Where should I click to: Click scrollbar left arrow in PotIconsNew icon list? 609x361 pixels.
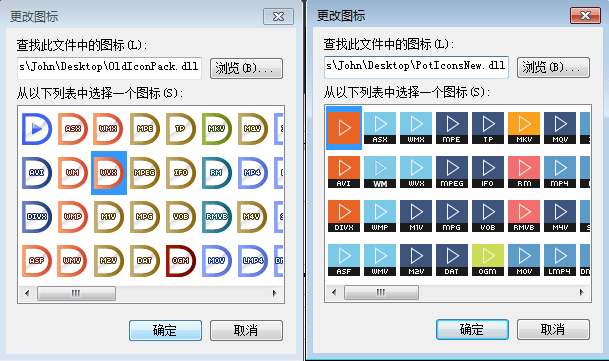pyautogui.click(x=334, y=292)
